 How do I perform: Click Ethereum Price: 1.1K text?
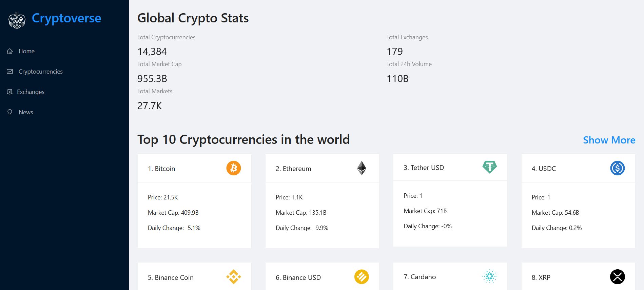pyautogui.click(x=289, y=197)
